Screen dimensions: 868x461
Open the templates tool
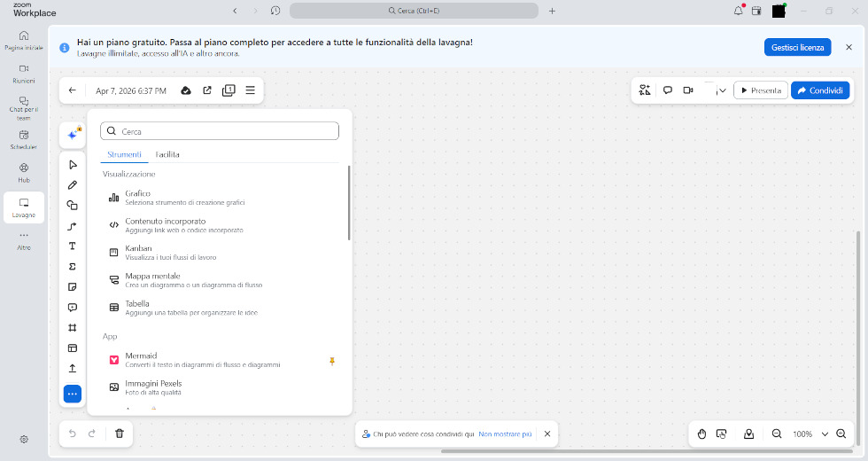73,348
